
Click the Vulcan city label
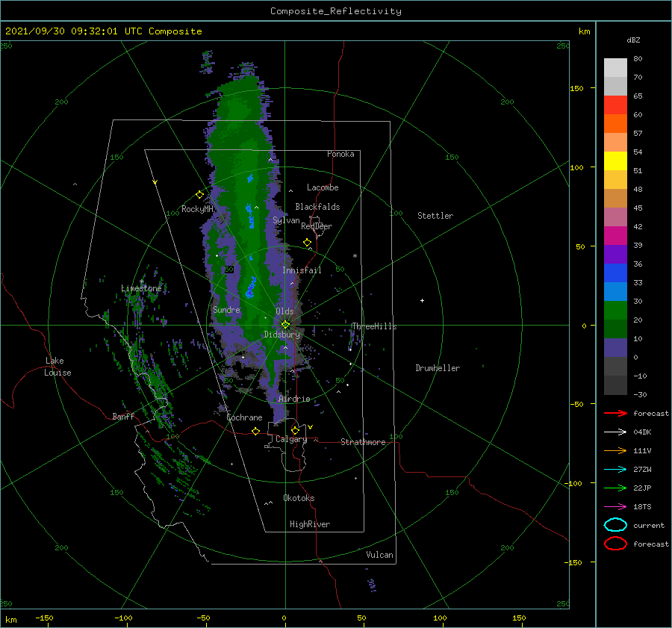tap(379, 555)
